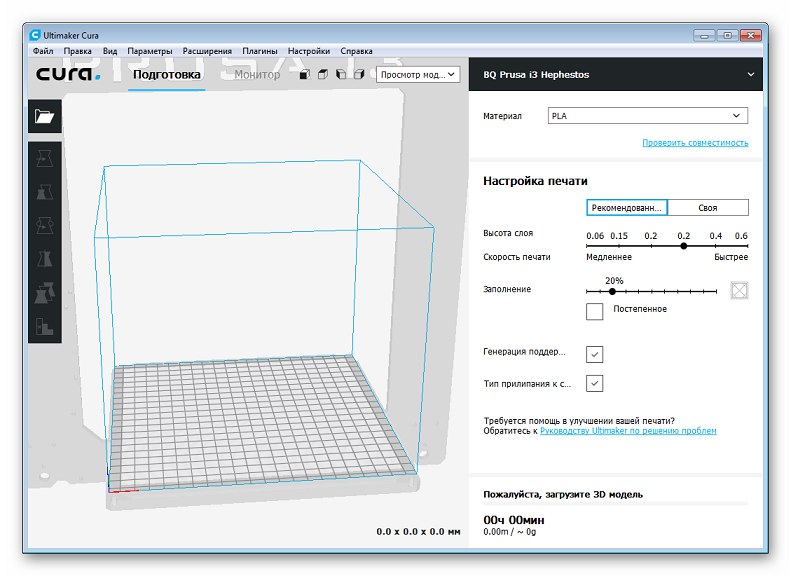791x576 pixels.
Task: Click the Cura logo in header
Action: tap(68, 74)
